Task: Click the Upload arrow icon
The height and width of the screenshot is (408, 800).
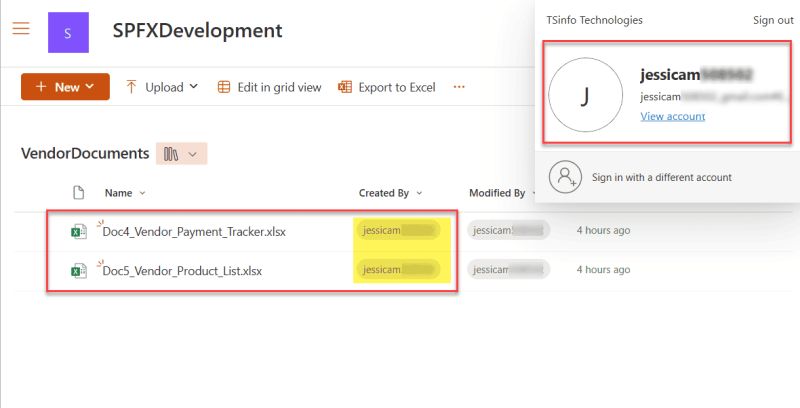Action: pos(131,87)
